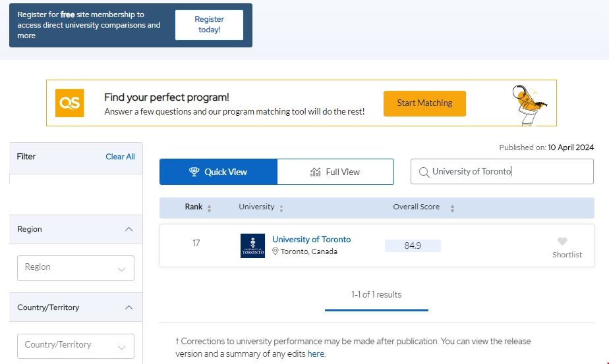Viewport: 609px width, 364px height.
Task: Open the Region dropdown
Action: tap(76, 268)
